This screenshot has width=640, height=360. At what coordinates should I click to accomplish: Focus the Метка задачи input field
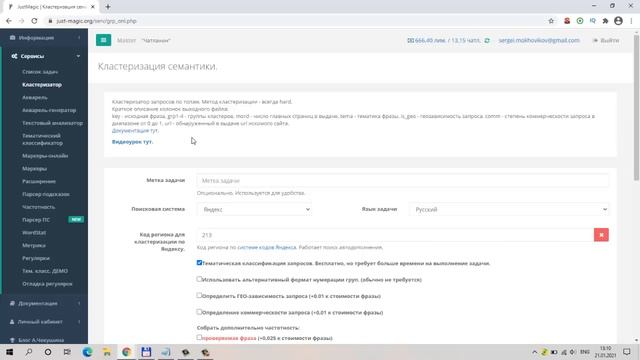coord(402,180)
